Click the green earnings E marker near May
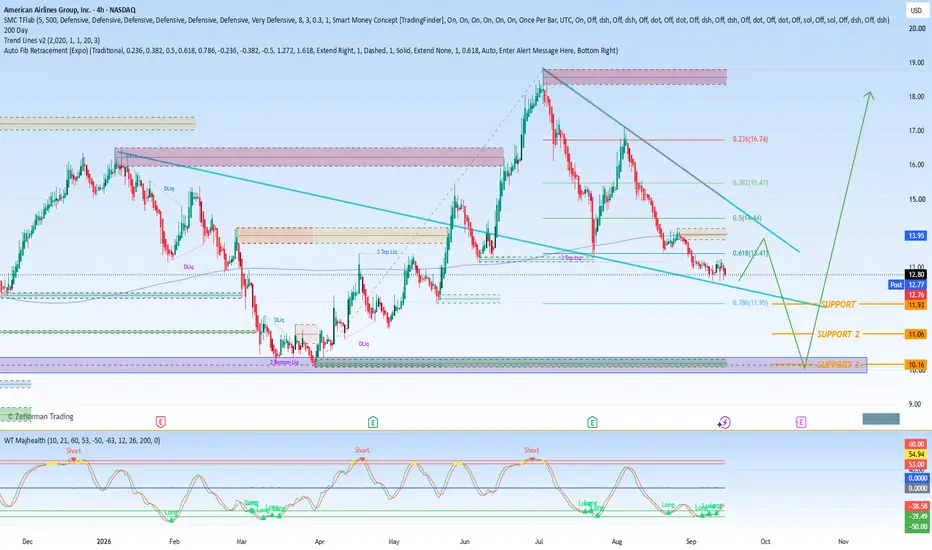The height and width of the screenshot is (550, 932). click(373, 422)
